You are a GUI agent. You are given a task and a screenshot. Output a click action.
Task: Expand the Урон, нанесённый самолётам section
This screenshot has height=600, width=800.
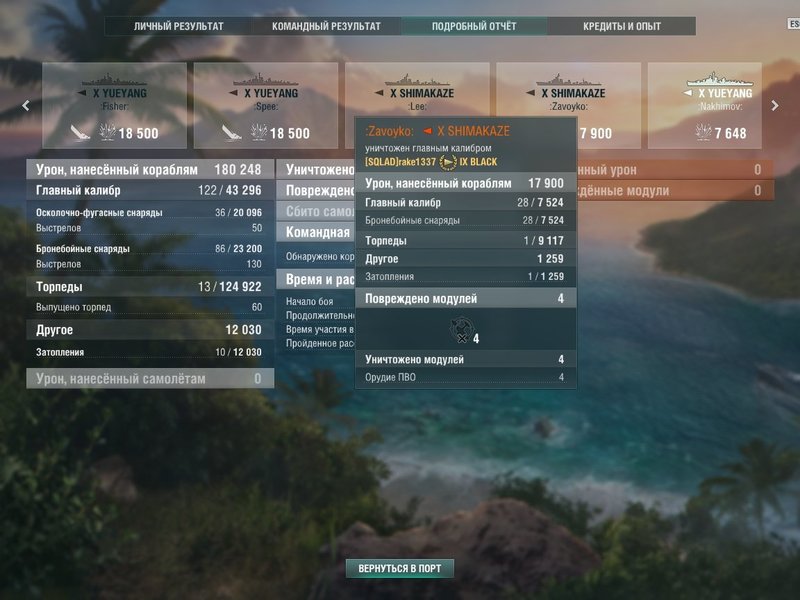point(150,379)
